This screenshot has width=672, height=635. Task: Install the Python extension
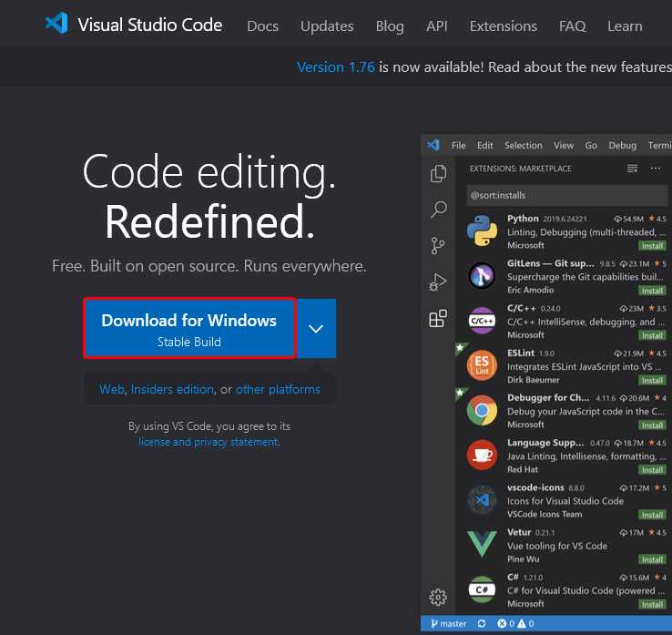click(652, 246)
